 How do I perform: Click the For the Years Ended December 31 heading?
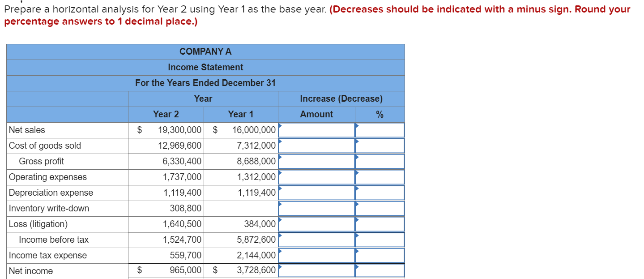pos(205,83)
